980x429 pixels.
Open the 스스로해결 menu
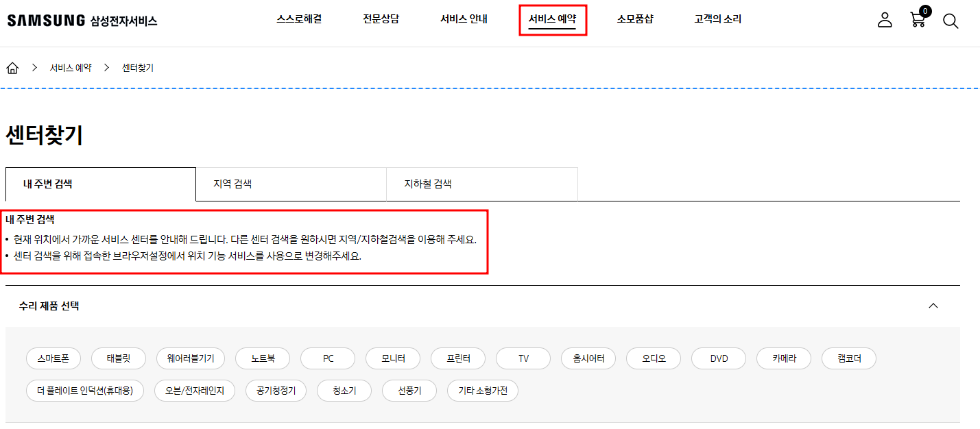(x=299, y=19)
